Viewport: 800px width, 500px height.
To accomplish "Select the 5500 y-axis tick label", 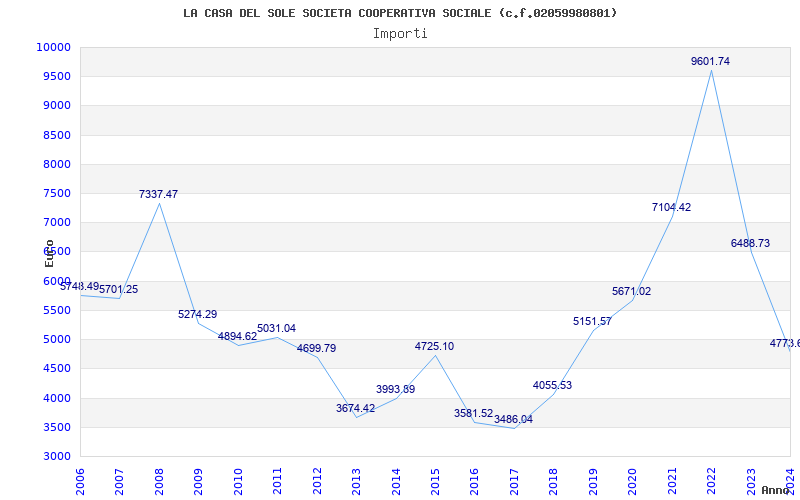I will [56, 310].
